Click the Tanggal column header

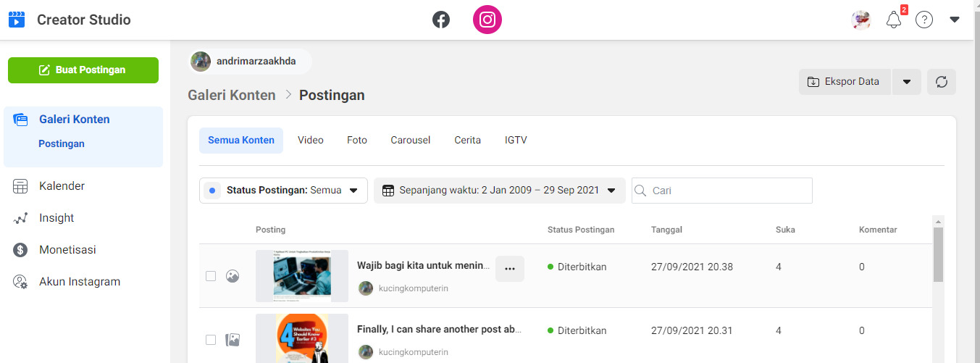666,230
